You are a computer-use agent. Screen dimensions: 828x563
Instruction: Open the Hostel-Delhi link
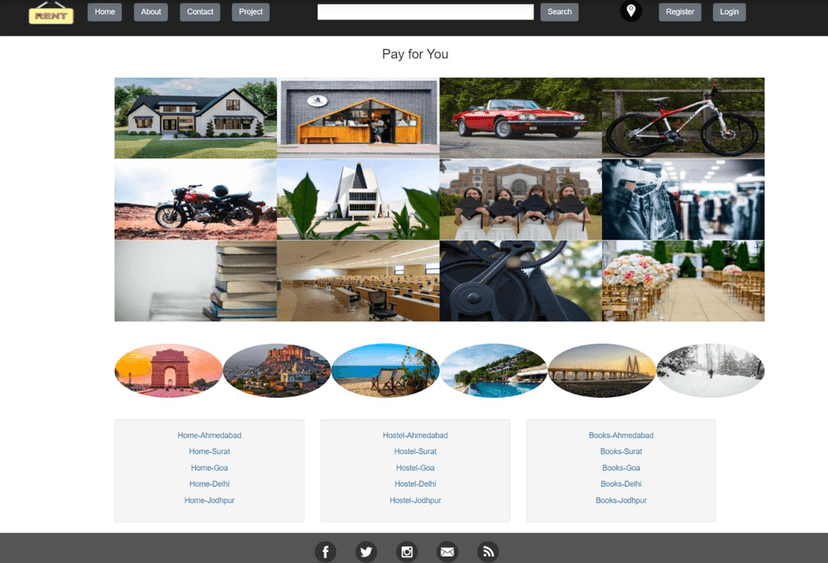point(416,484)
